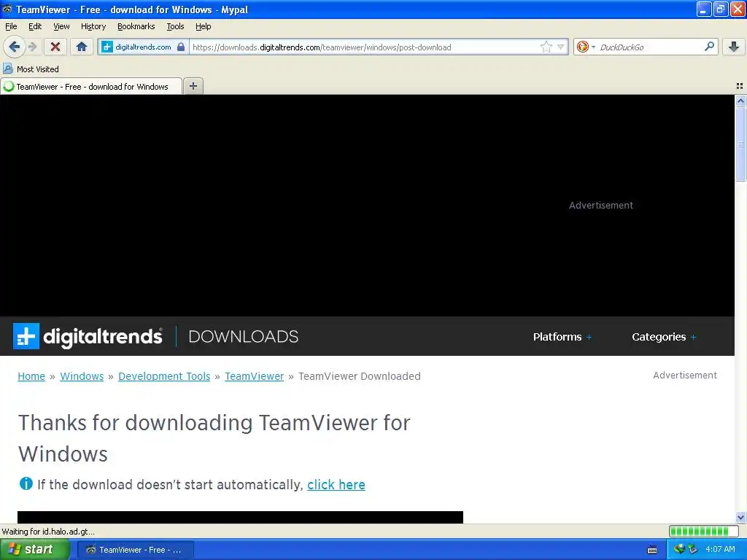Click the 'Thanks for downloading TeamViewer' heading

[x=214, y=438]
